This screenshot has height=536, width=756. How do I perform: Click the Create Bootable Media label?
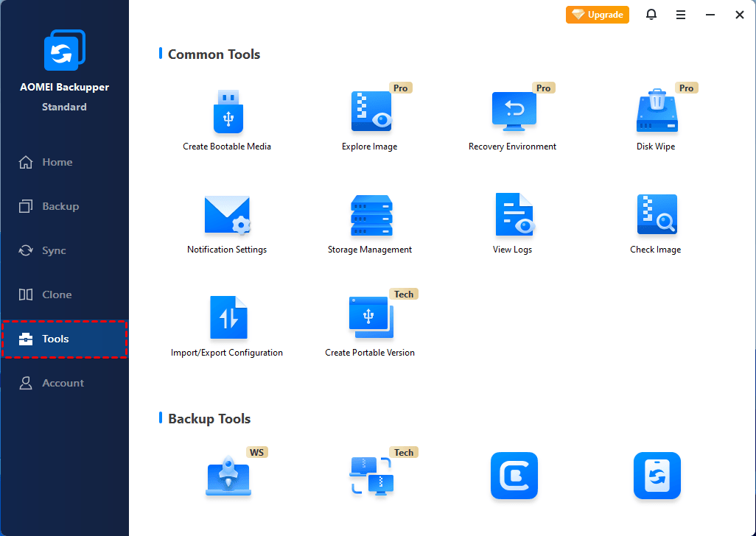227,147
